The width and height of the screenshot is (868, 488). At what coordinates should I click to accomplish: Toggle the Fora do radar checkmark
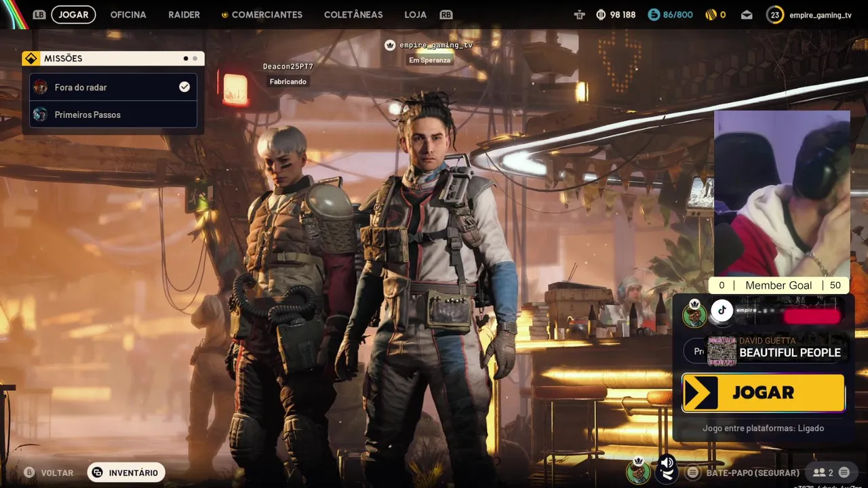(184, 87)
